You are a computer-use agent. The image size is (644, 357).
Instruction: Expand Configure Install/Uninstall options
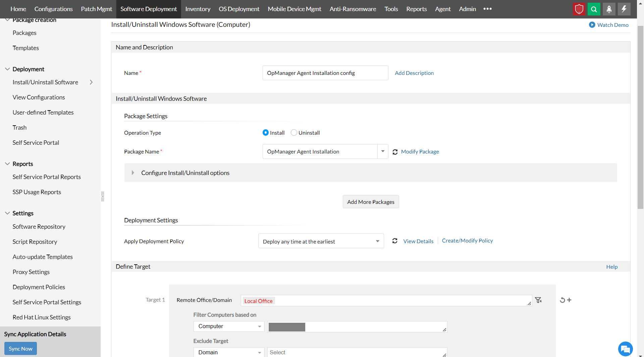pos(133,173)
